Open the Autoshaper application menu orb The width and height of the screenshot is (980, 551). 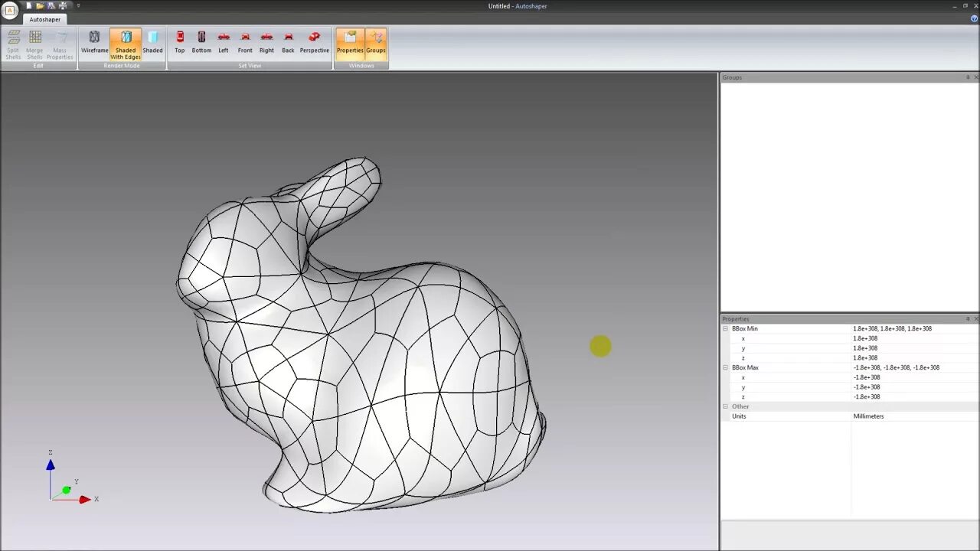coord(10,10)
